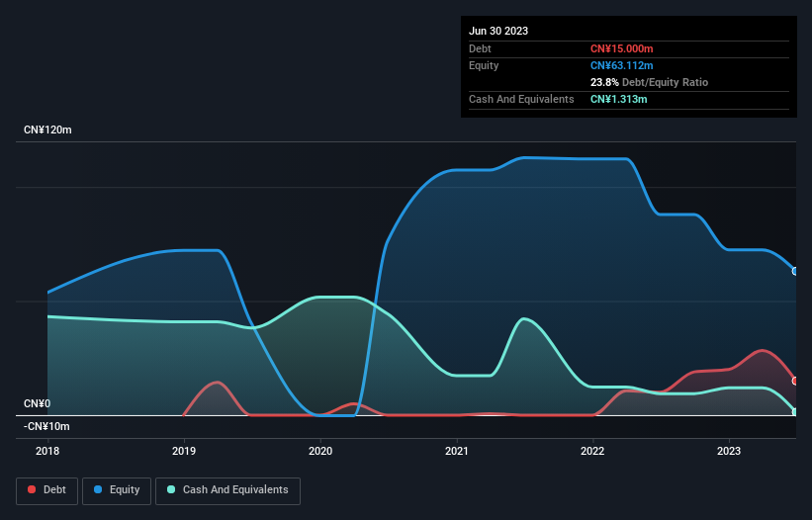
Task: Click the 2018 axis label
Action: click(47, 451)
